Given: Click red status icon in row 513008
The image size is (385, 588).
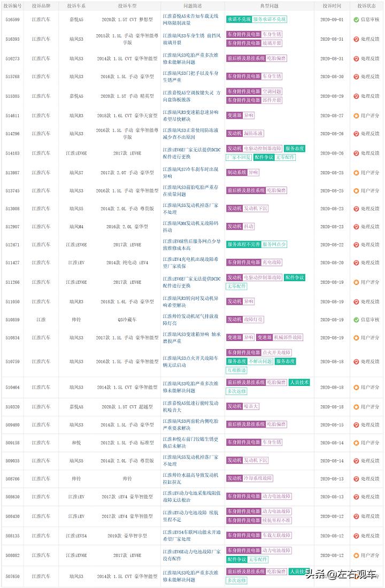Looking at the screenshot, I should click(356, 208).
